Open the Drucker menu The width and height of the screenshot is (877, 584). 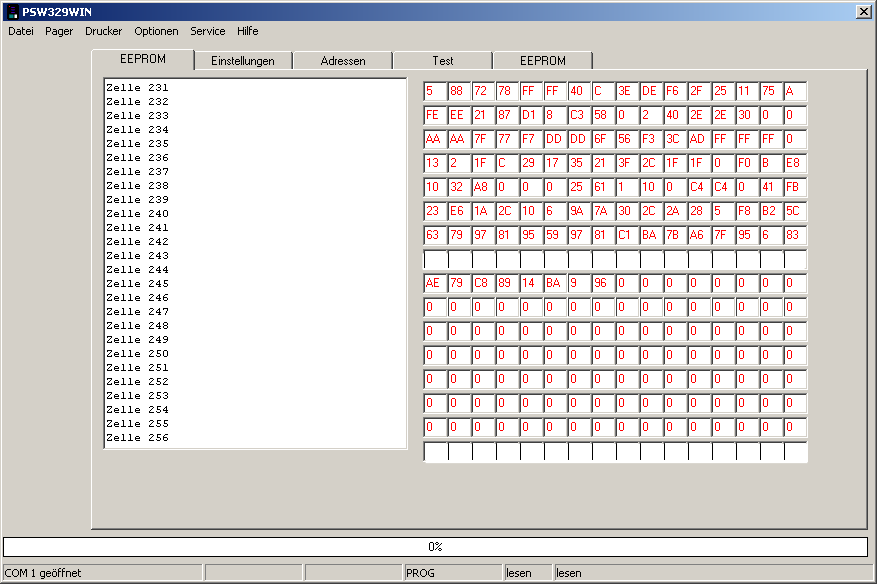(x=104, y=31)
